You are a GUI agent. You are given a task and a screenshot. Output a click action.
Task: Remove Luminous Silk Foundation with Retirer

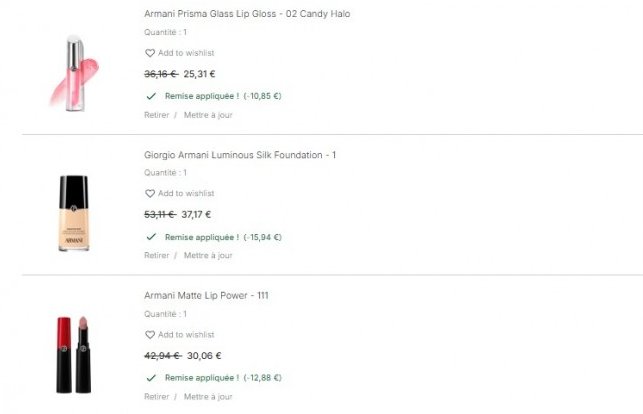point(156,255)
